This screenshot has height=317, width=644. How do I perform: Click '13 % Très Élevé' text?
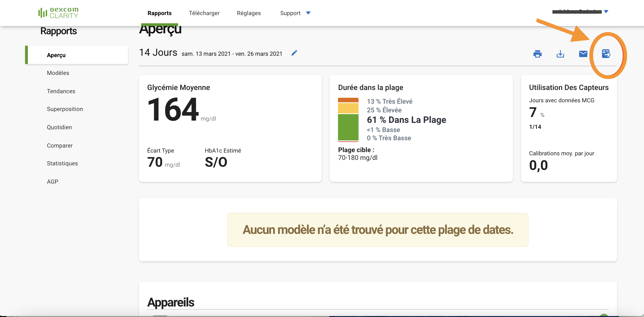tap(390, 101)
